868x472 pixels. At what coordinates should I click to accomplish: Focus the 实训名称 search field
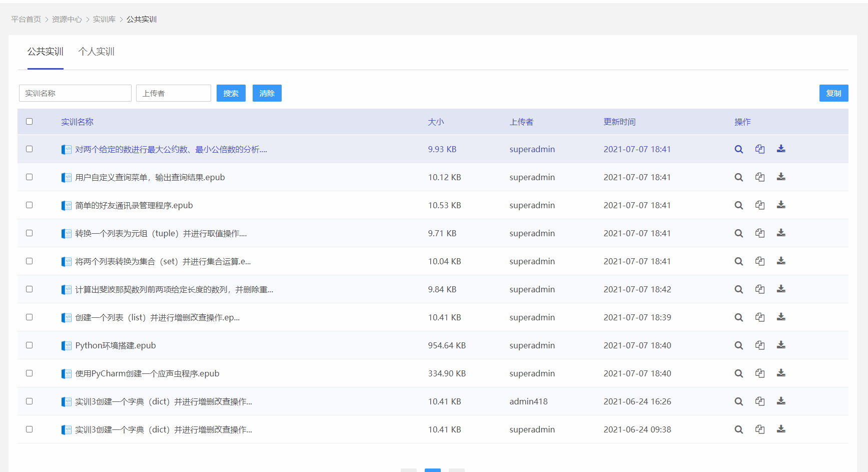pos(75,93)
